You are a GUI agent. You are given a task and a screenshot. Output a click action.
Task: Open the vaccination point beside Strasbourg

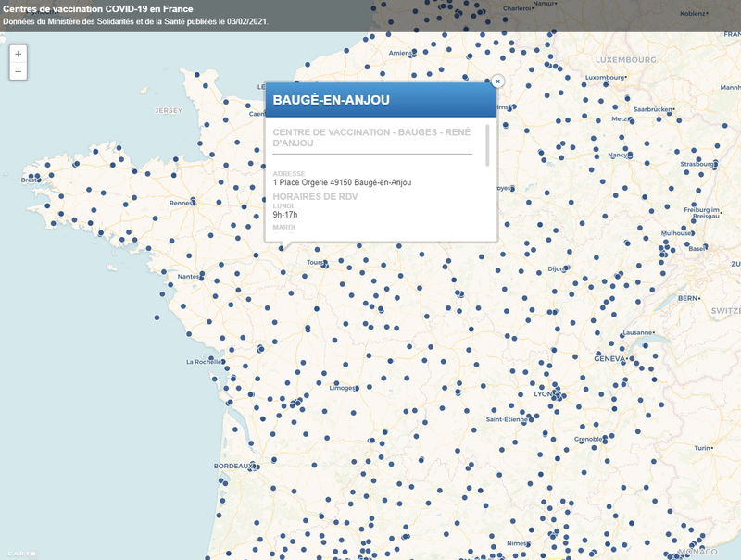pos(714,163)
